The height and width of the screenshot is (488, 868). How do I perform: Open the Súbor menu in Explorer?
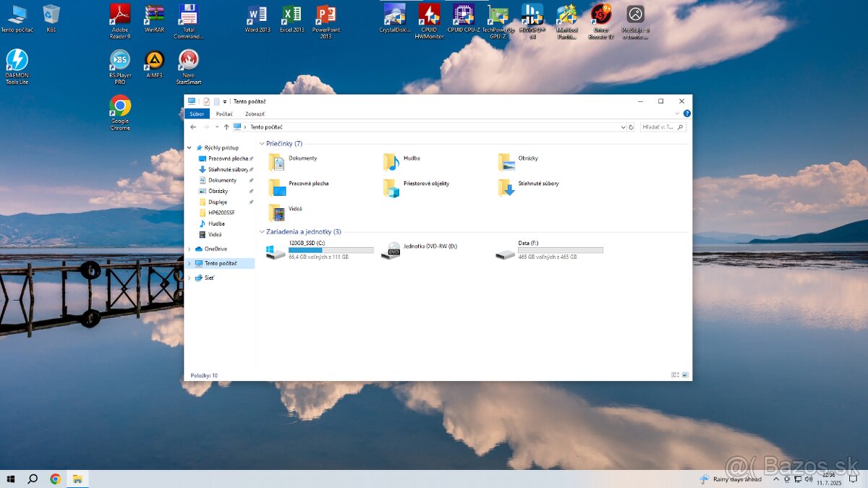tap(196, 114)
